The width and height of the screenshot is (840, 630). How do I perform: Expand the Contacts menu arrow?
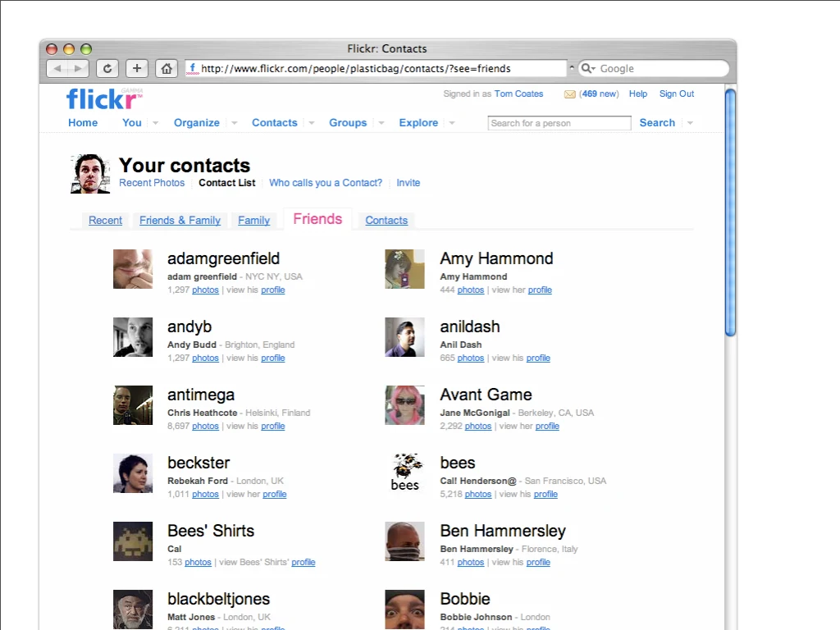coord(311,123)
